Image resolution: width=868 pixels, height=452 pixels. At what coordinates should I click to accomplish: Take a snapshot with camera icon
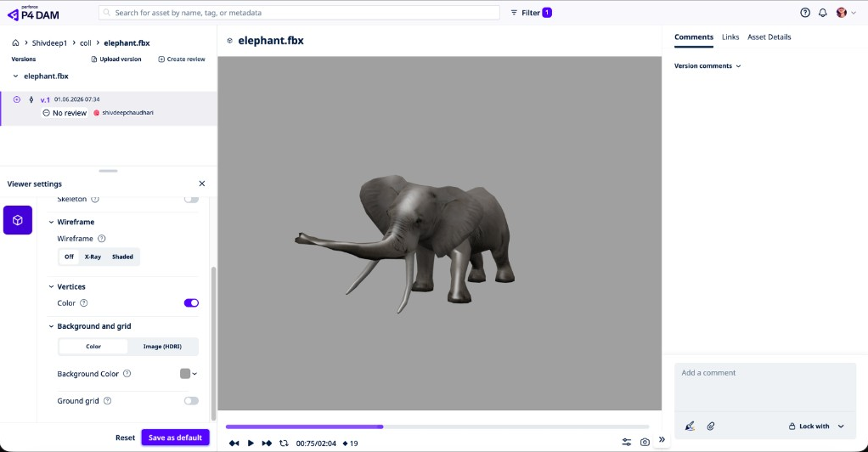pyautogui.click(x=645, y=442)
